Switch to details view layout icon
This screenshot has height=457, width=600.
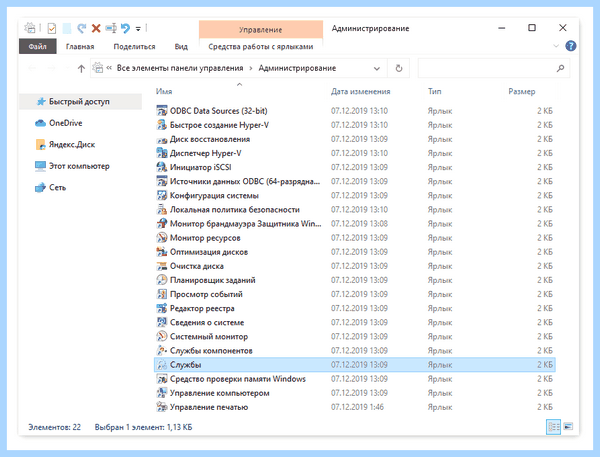(x=553, y=427)
